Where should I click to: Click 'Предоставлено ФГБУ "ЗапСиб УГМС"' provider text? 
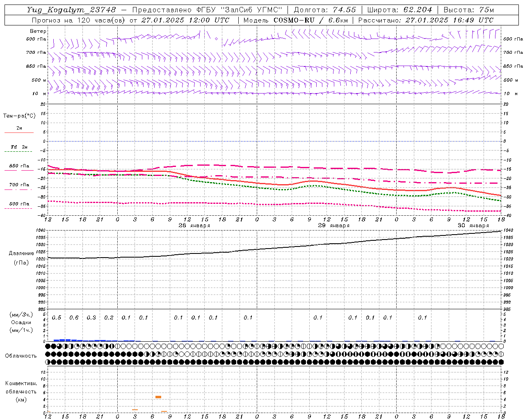(x=207, y=10)
